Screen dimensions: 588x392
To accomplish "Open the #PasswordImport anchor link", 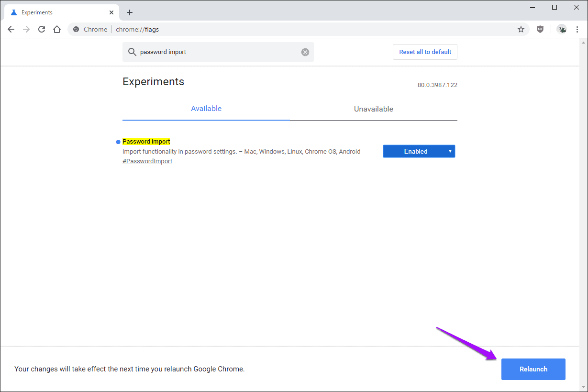I will coord(147,161).
